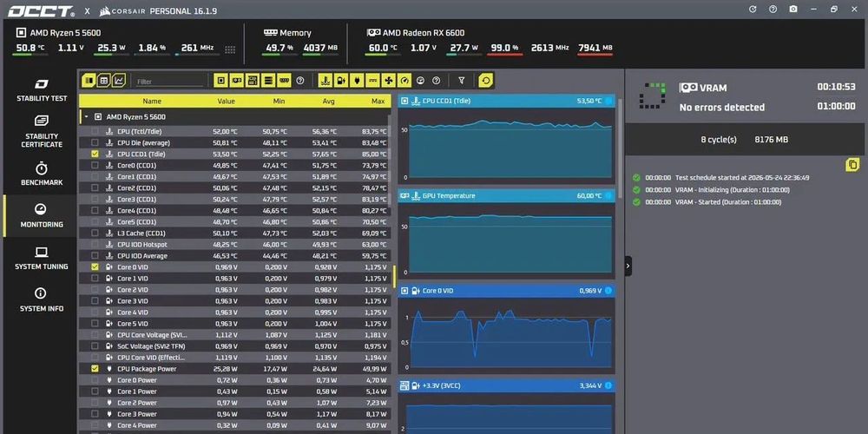The height and width of the screenshot is (434, 868).
Task: Click the funnel filter icon
Action: [462, 81]
